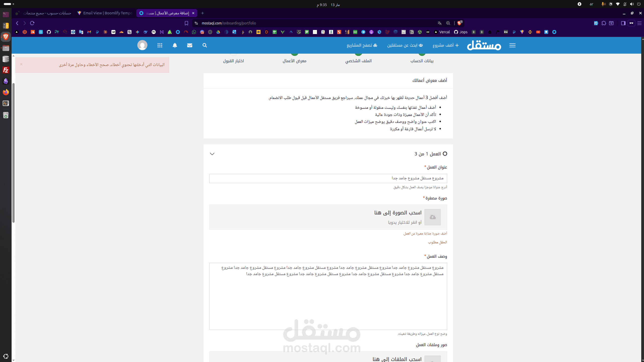Open the Files app in Ubuntu dock
Viewport: 644px width, 362px height.
pos(6,48)
